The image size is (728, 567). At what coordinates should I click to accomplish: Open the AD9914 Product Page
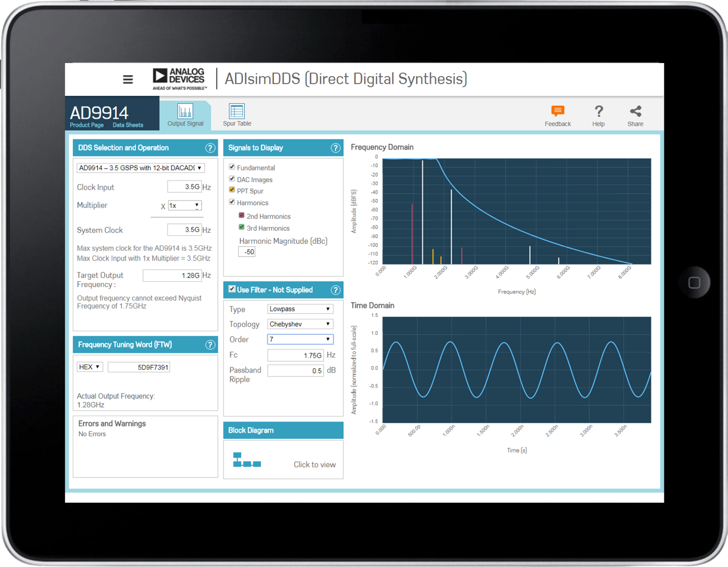[x=86, y=125]
